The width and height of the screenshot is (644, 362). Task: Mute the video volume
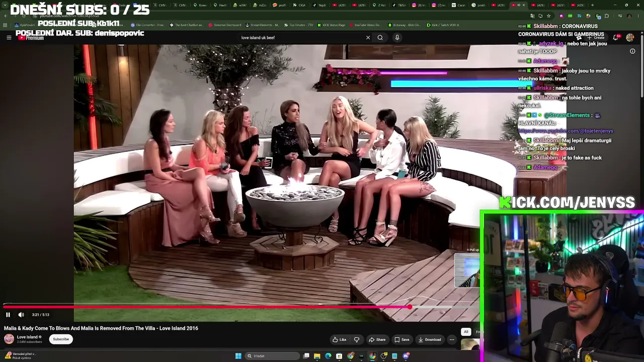(x=21, y=315)
